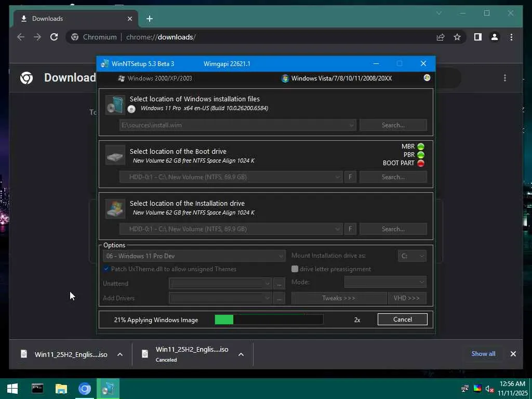Open the Tweaks >>> panel

click(339, 298)
